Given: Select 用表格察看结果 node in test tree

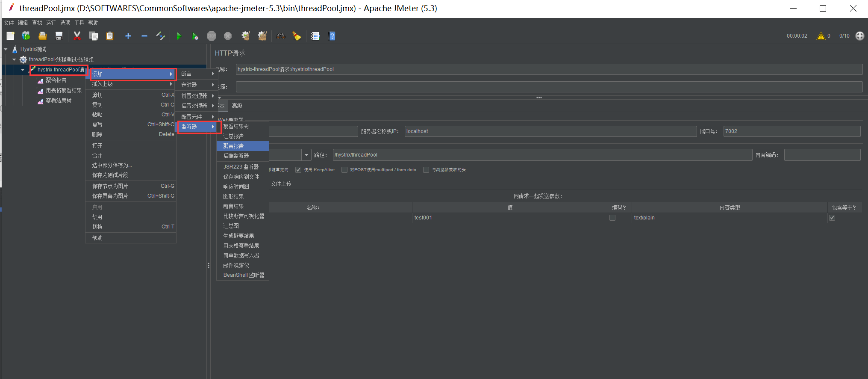Looking at the screenshot, I should coord(64,90).
